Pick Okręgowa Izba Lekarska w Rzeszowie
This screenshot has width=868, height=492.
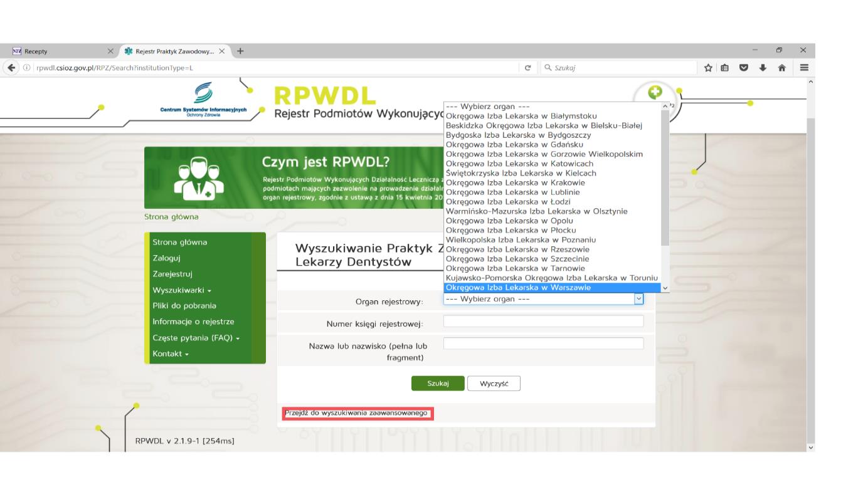coord(553,249)
